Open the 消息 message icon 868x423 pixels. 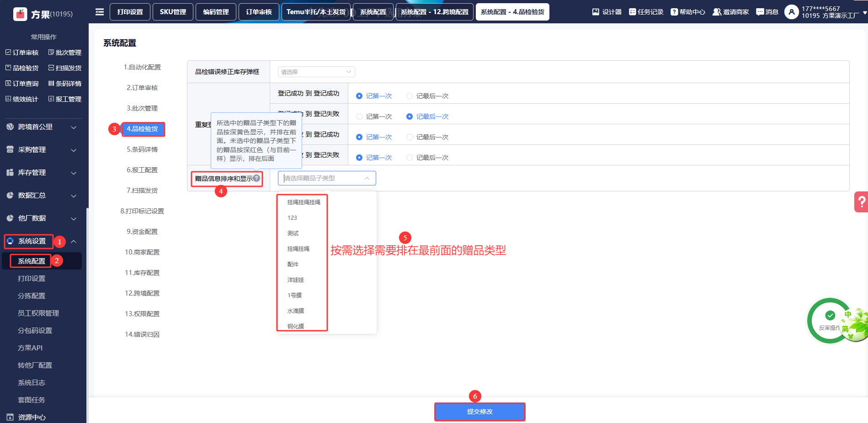(760, 12)
